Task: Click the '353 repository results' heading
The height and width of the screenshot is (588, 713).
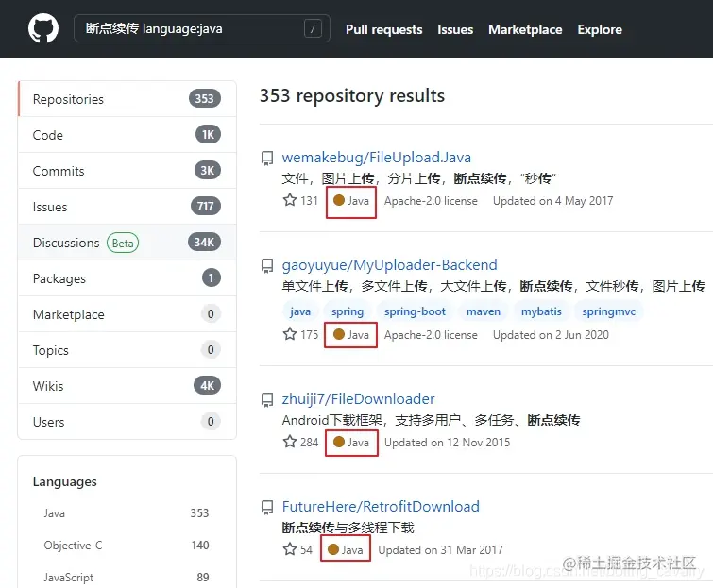Action: coord(352,96)
